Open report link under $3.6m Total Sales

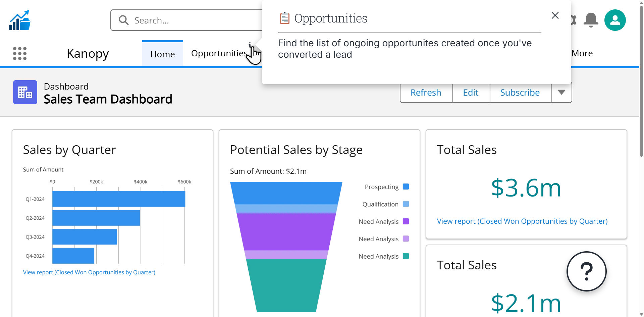pyautogui.click(x=522, y=221)
